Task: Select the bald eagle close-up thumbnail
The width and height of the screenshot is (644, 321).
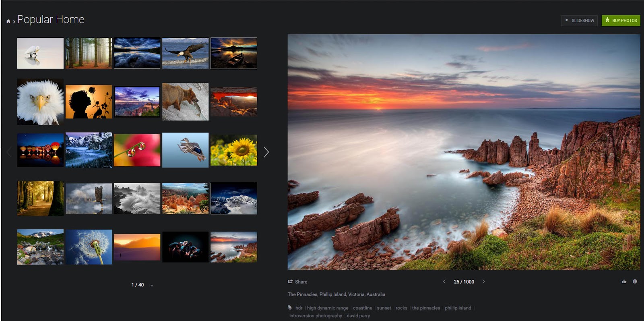Action: [40, 101]
